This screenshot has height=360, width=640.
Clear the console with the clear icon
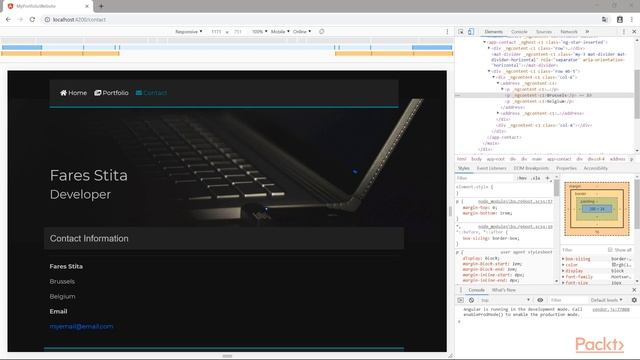coord(471,300)
